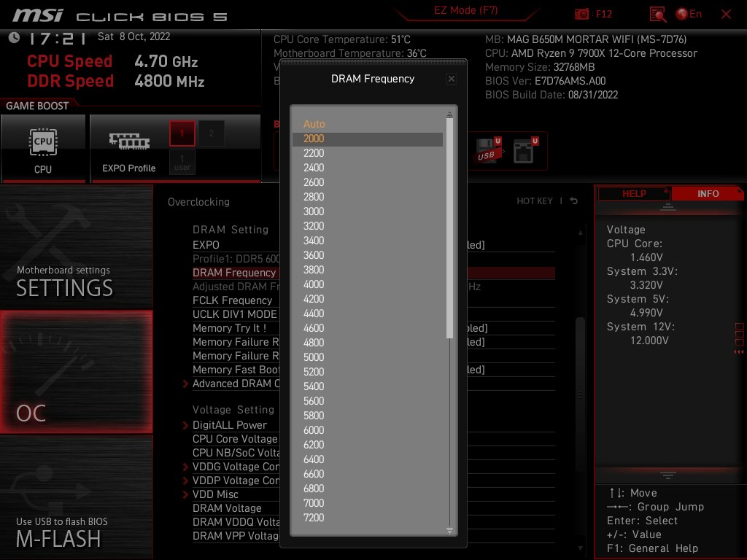Open the SETTINGS motherboard section

tap(76, 247)
